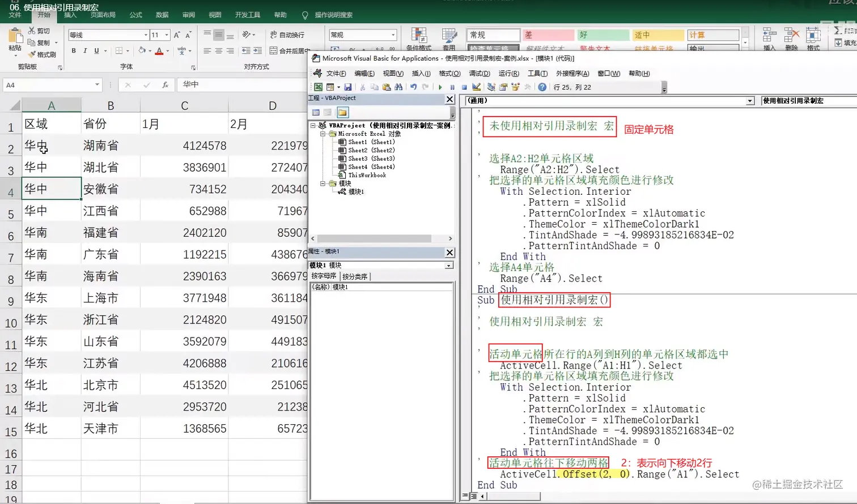The height and width of the screenshot is (504, 857).
Task: Click the Undo arrow in VBA toolbar
Action: point(414,87)
